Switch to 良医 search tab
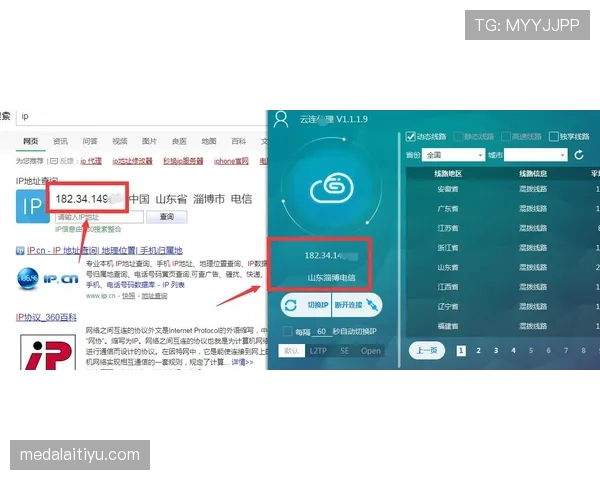600x480 pixels. pos(179,141)
